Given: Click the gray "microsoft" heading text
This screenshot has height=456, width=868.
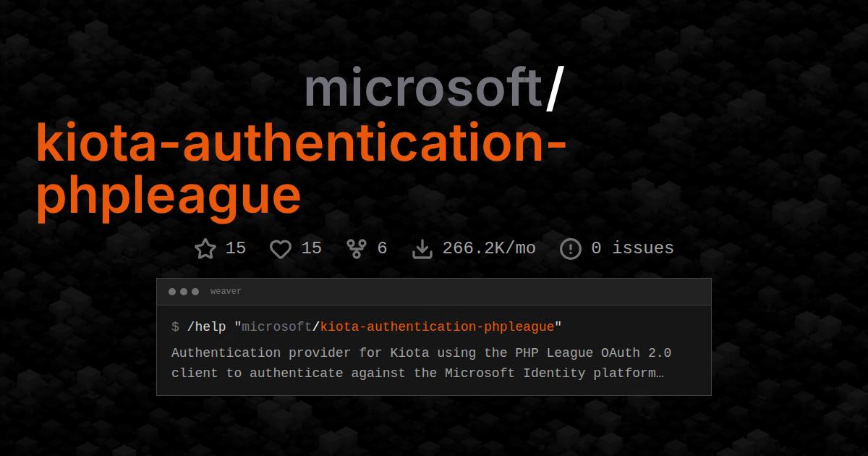Looking at the screenshot, I should pos(423,88).
